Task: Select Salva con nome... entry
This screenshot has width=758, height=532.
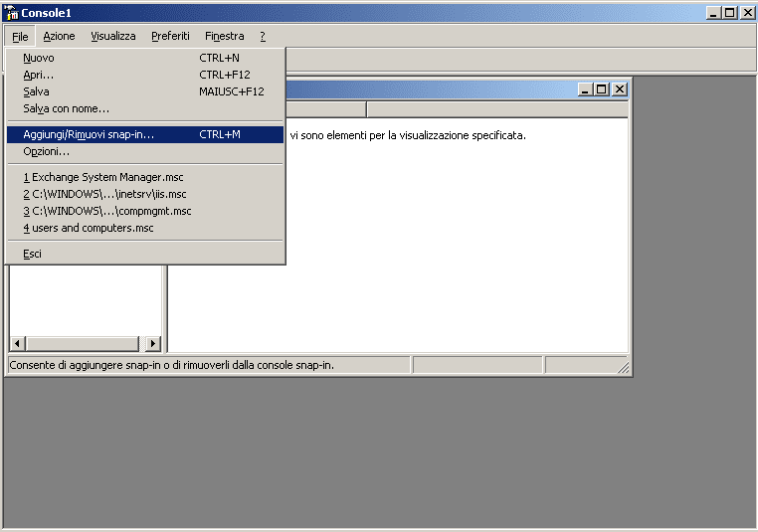Action: (x=145, y=108)
